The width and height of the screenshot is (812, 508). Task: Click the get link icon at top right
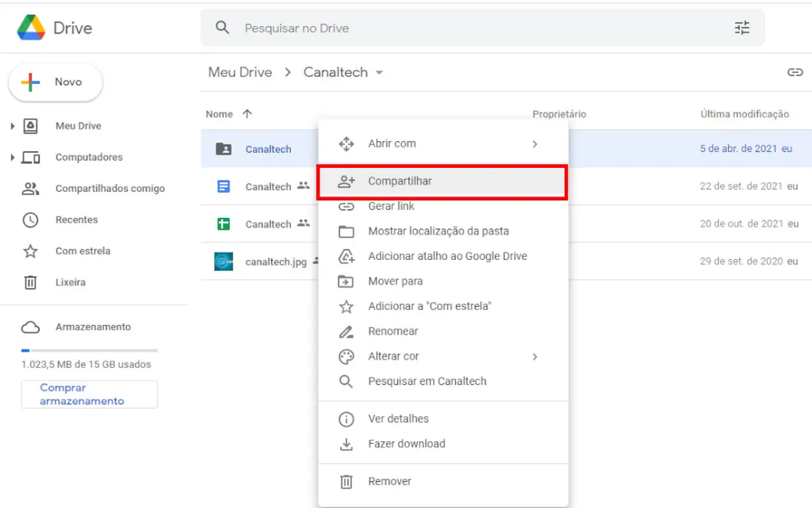[x=795, y=72]
